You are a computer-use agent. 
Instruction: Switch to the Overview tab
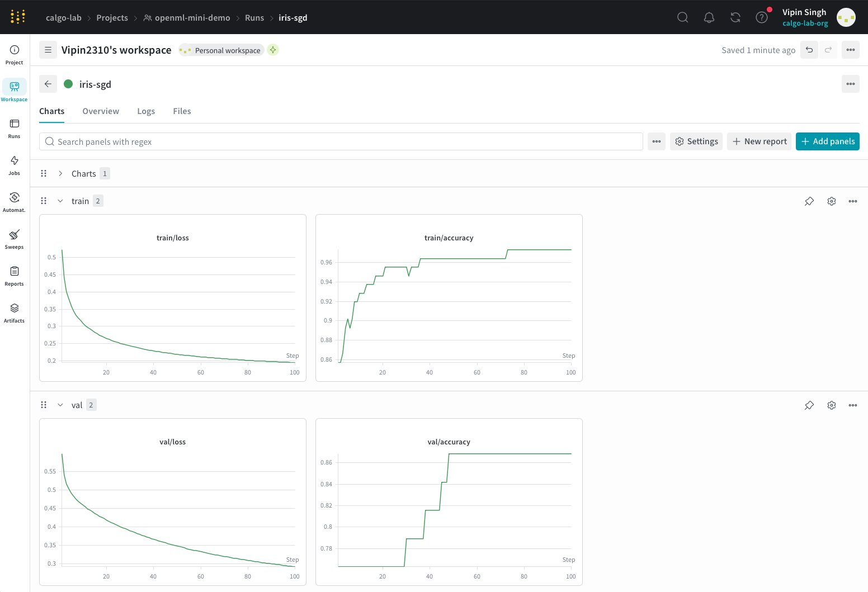[x=101, y=111]
